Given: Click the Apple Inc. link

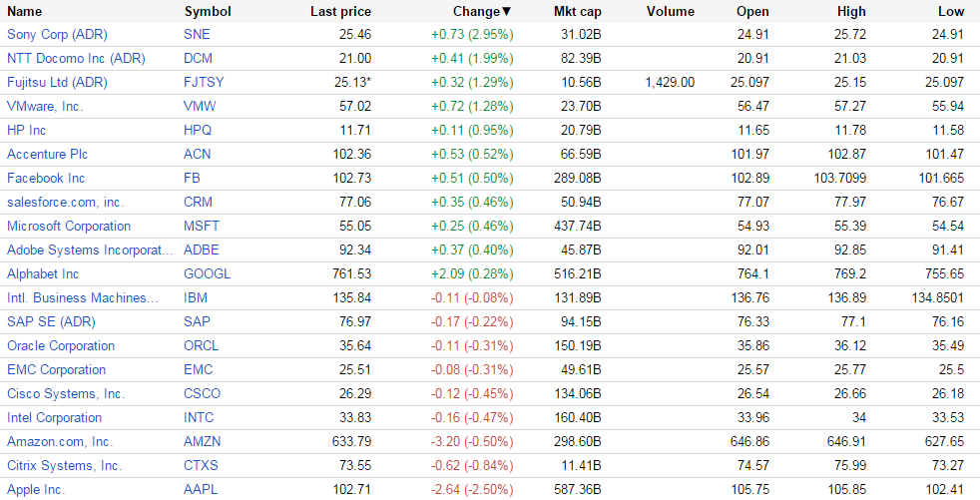Looking at the screenshot, I should 36,489.
